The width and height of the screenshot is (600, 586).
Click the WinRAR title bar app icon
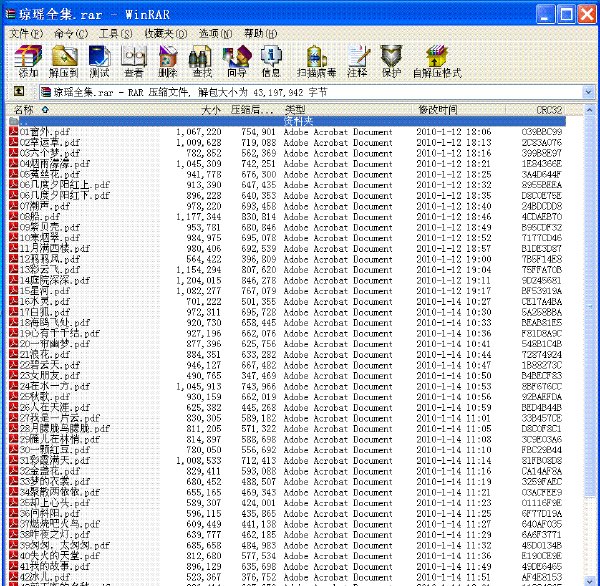click(10, 14)
